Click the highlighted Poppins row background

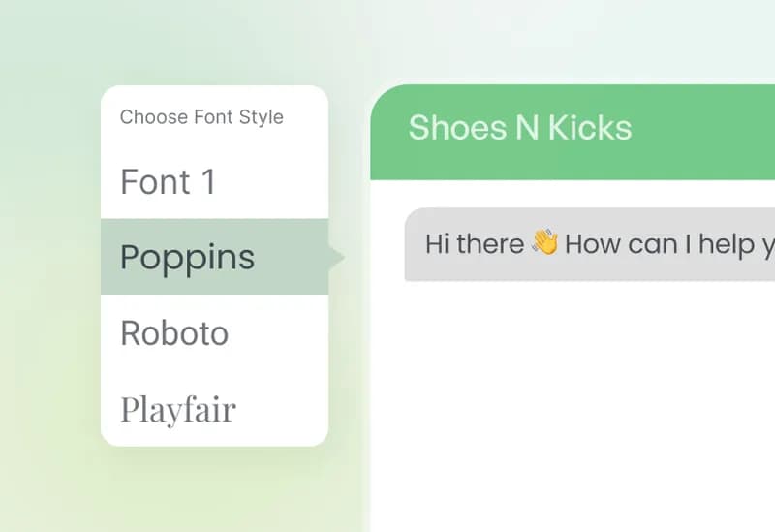[214, 257]
